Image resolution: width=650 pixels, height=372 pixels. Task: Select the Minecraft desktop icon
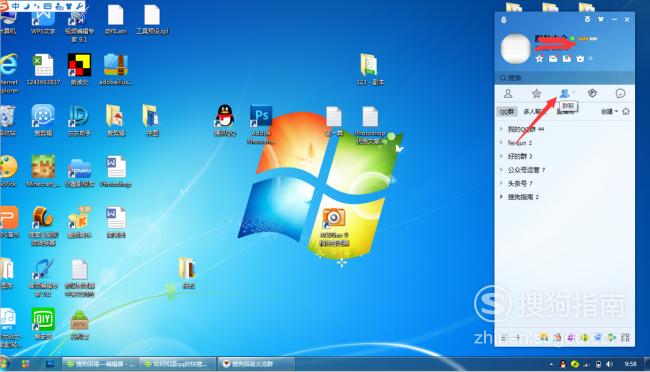[x=43, y=170]
